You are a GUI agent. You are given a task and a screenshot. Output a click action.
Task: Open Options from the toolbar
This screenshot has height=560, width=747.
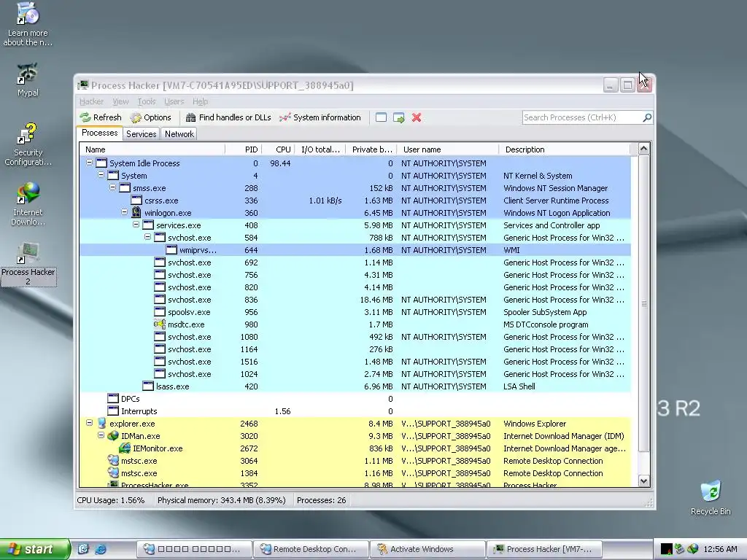151,117
